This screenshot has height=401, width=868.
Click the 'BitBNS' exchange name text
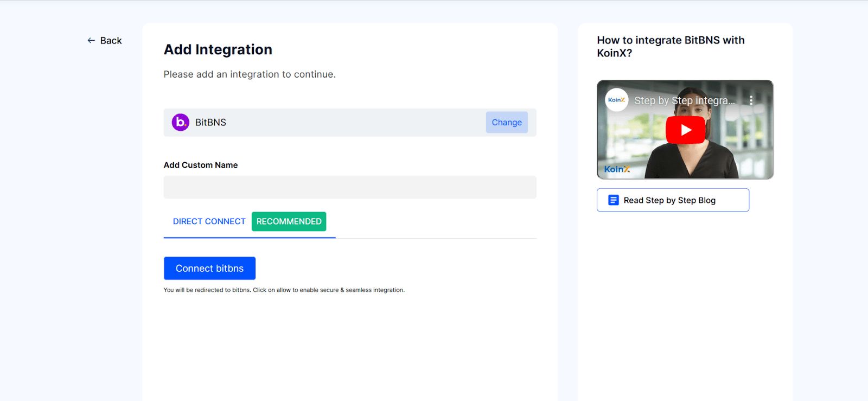click(x=210, y=123)
